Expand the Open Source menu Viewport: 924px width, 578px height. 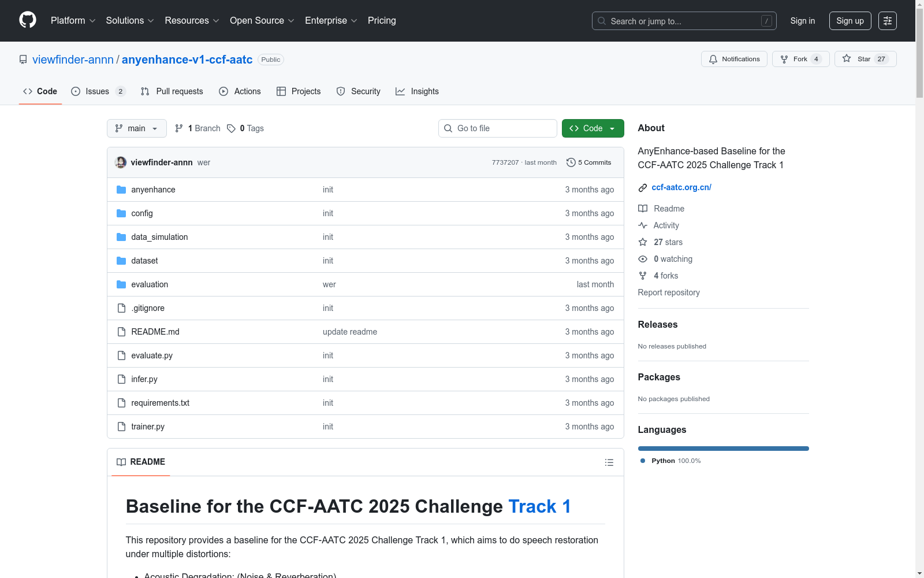click(x=262, y=21)
